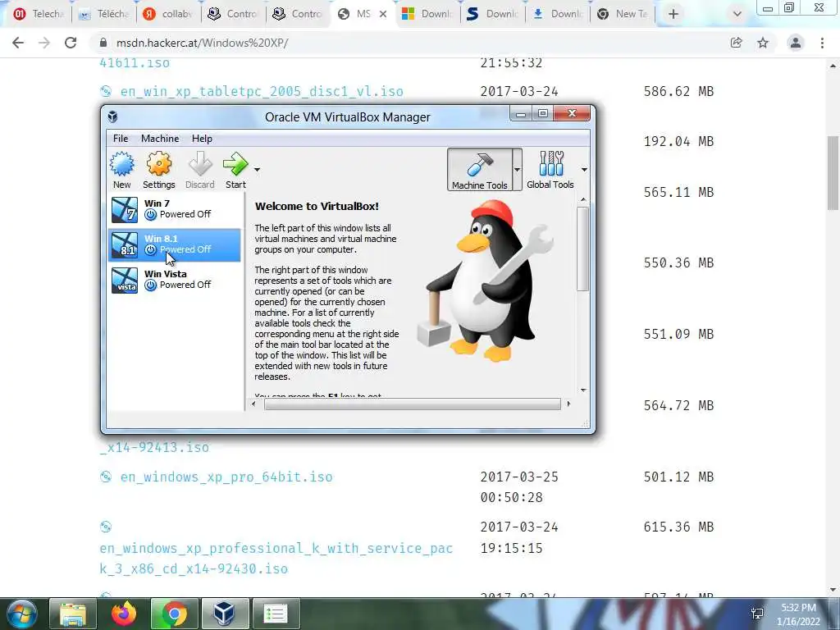Reload the Chrome page
This screenshot has height=630, width=840.
(x=71, y=43)
